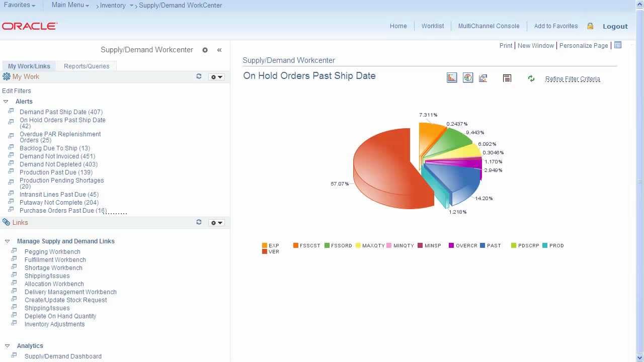This screenshot has height=362, width=644.
Task: Open the Links options dropdown
Action: pyautogui.click(x=216, y=223)
